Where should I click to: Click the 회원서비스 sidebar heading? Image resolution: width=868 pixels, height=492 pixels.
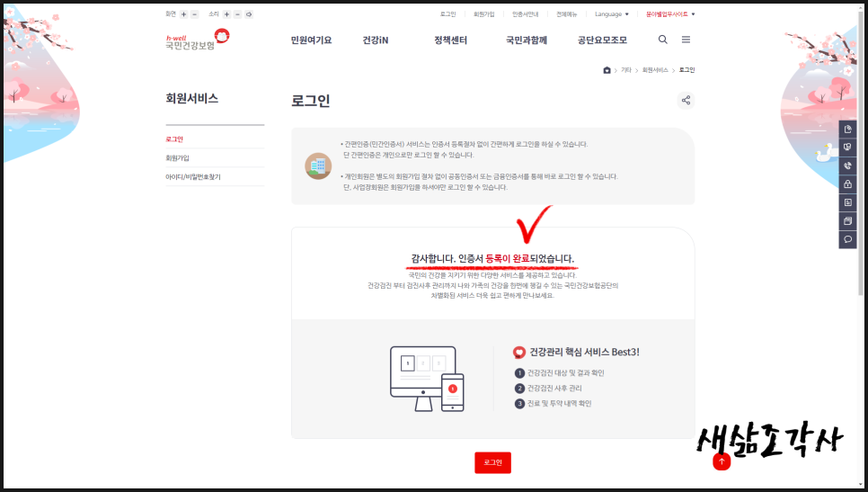tap(192, 99)
